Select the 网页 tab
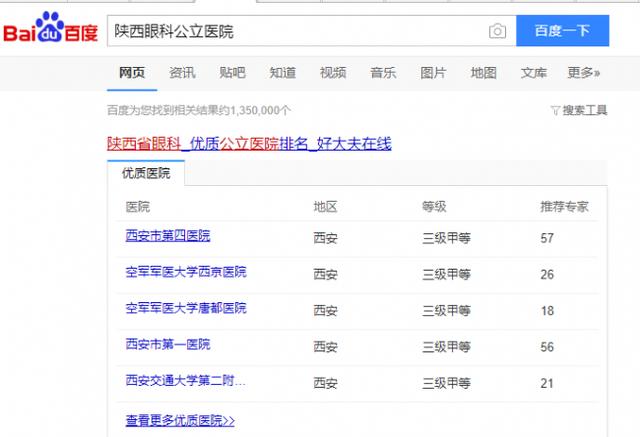 pos(132,73)
